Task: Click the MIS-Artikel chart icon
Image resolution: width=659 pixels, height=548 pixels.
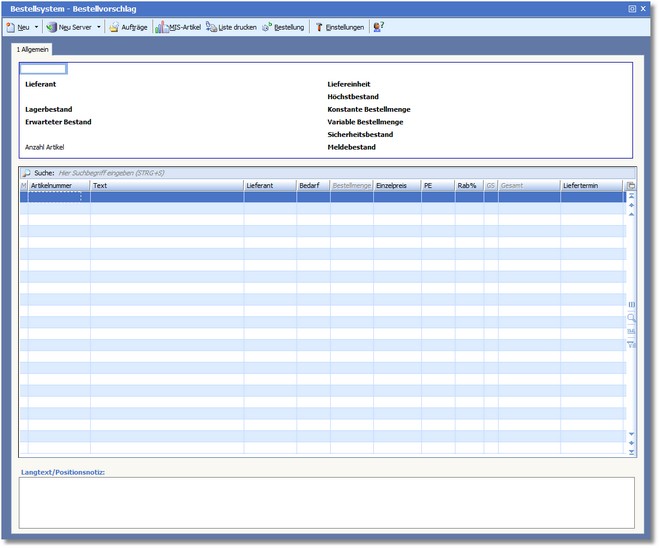Action: click(x=161, y=27)
